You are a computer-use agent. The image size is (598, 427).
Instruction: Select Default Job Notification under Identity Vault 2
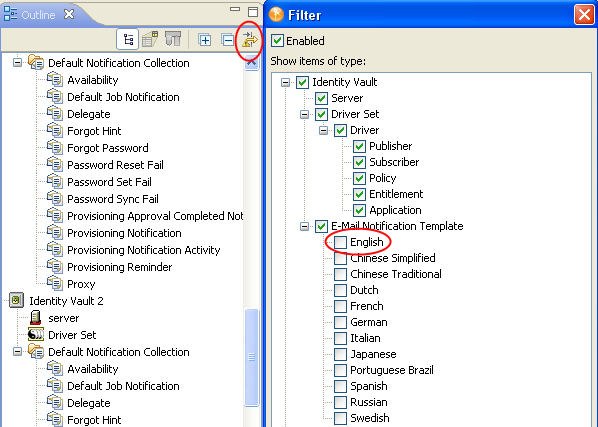click(123, 386)
